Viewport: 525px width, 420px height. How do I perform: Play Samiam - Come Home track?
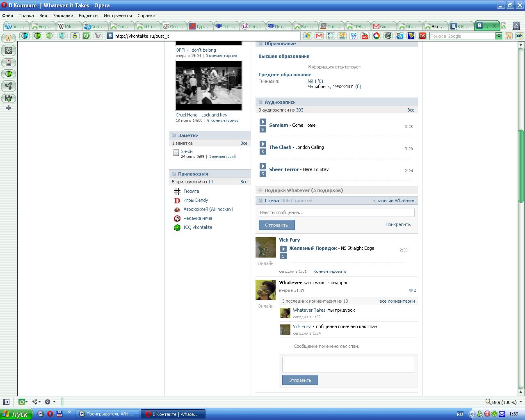tap(263, 122)
